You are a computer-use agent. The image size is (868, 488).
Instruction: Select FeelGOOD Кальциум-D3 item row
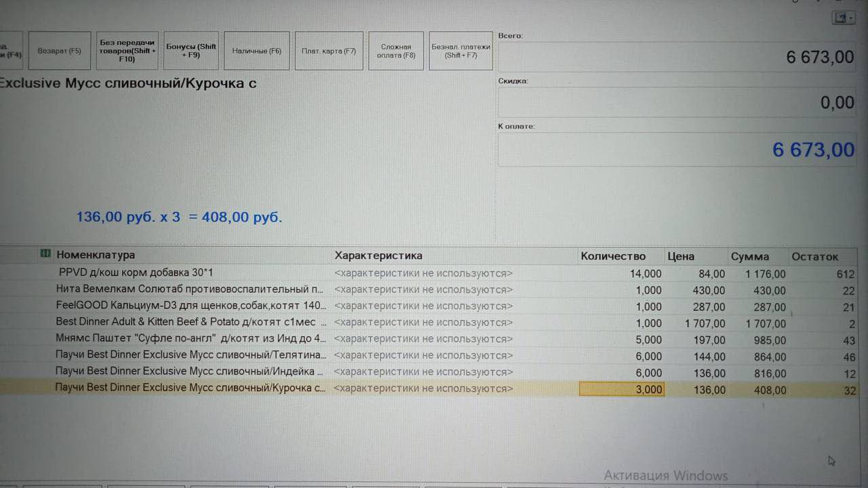point(191,306)
